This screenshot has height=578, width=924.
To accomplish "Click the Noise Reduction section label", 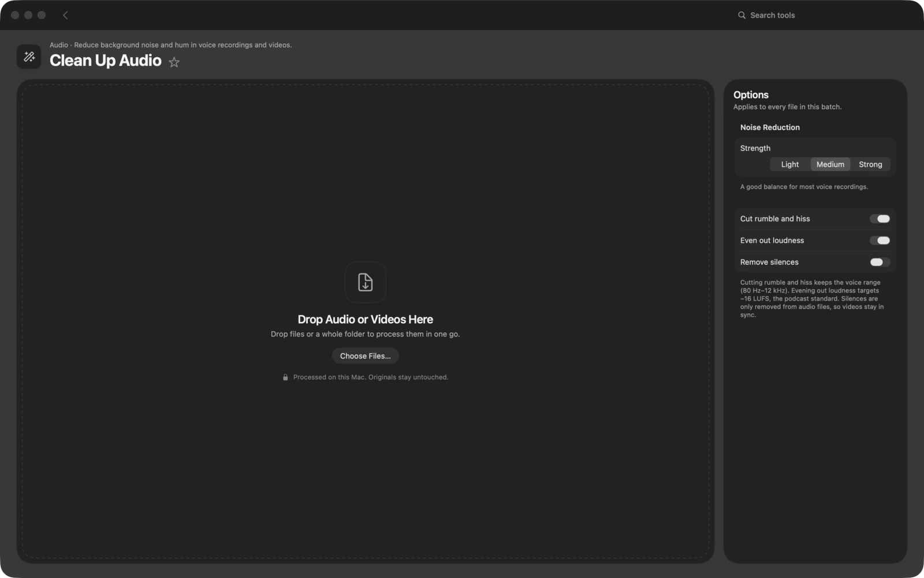I will [x=770, y=127].
